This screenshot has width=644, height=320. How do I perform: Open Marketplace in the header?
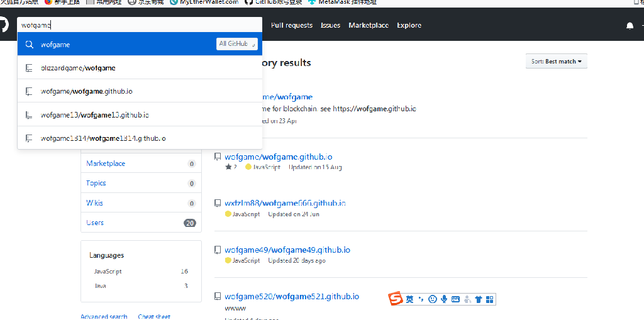pos(369,25)
